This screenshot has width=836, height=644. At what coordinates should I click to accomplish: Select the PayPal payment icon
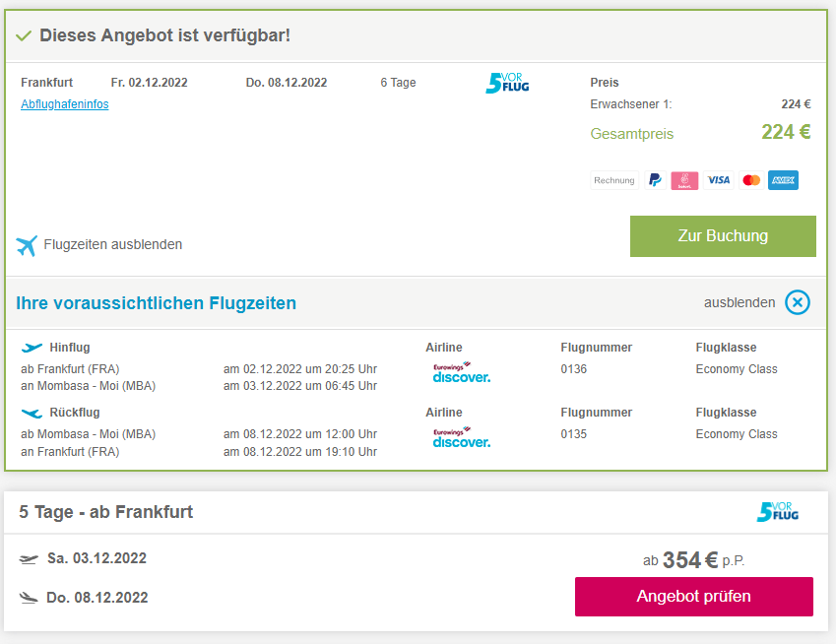point(655,180)
